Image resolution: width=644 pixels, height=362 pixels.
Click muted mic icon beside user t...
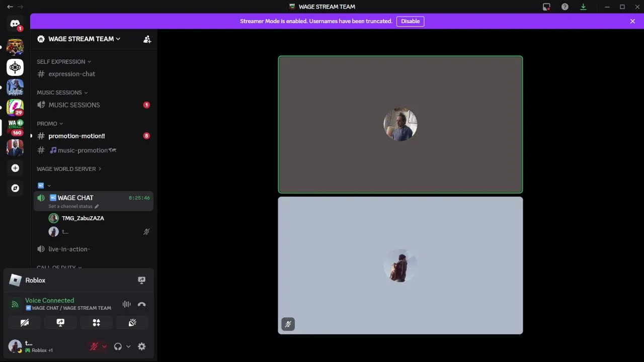click(146, 232)
